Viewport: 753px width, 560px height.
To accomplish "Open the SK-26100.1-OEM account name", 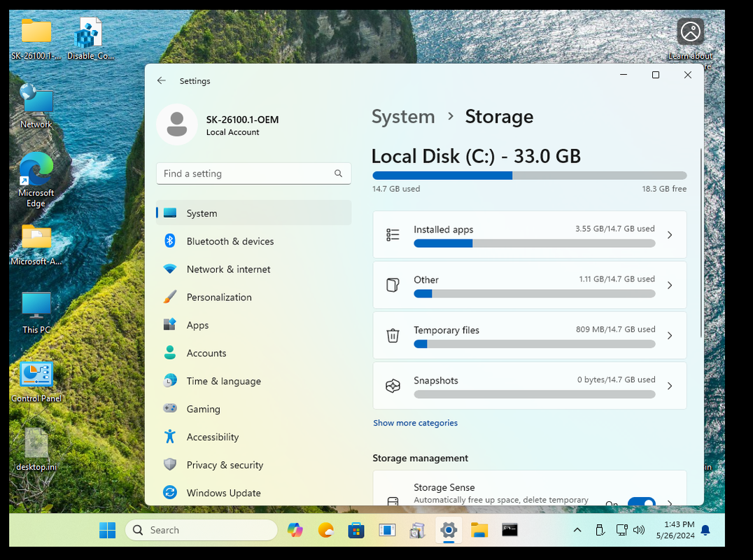I will (243, 120).
